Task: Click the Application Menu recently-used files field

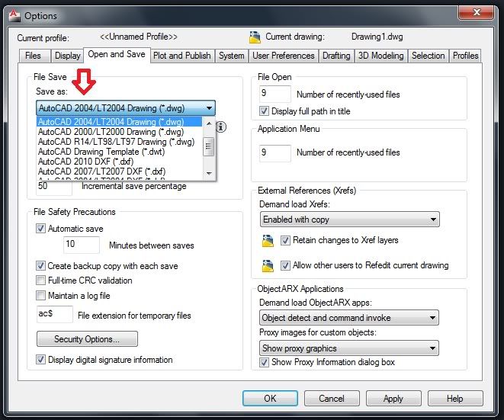Action: click(x=274, y=153)
